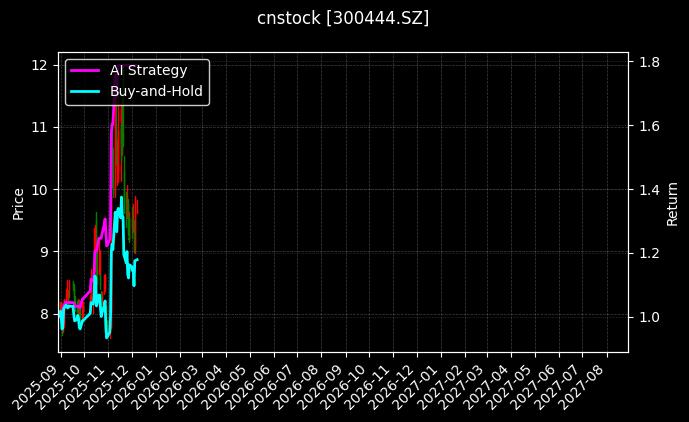689x422 pixels.
Task: Click date tick label 2025-09
Action: point(35,387)
